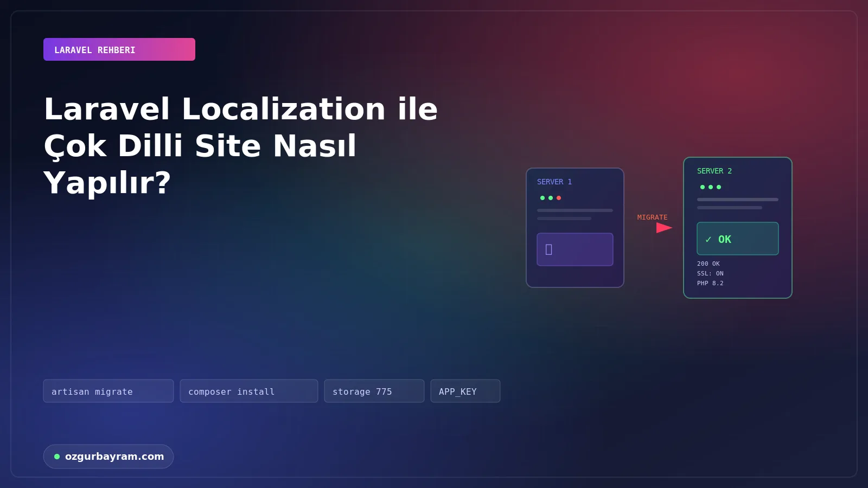
Task: Click the three status dots in Server 1
Action: [551, 198]
